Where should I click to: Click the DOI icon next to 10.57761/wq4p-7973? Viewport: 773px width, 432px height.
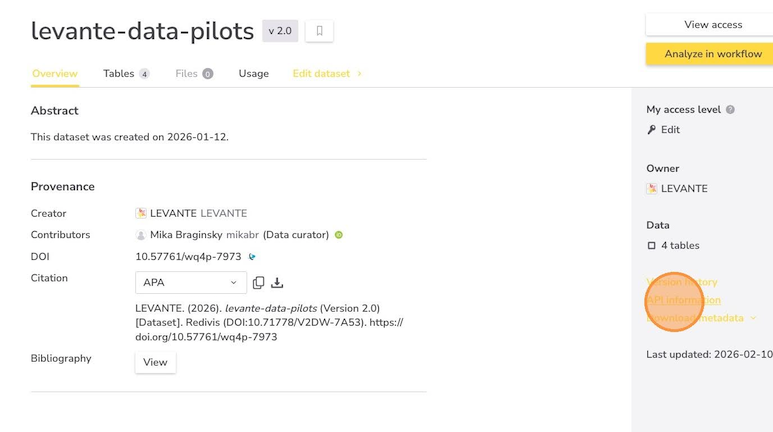coord(252,257)
